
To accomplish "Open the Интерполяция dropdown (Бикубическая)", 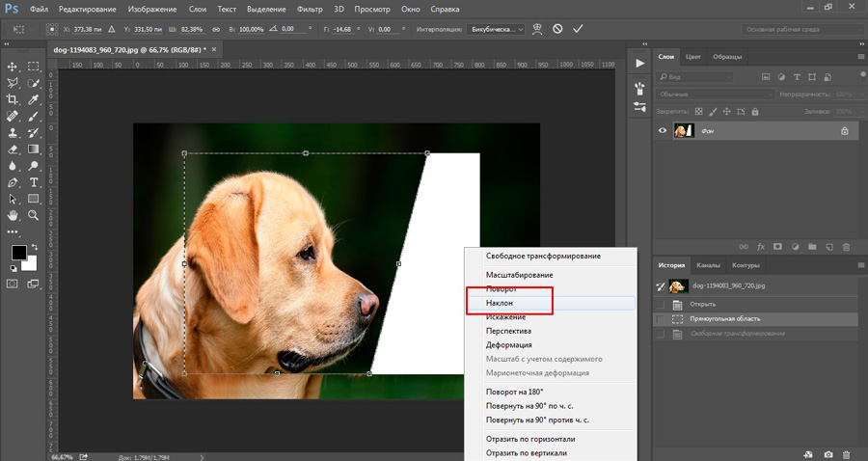I will coord(497,29).
